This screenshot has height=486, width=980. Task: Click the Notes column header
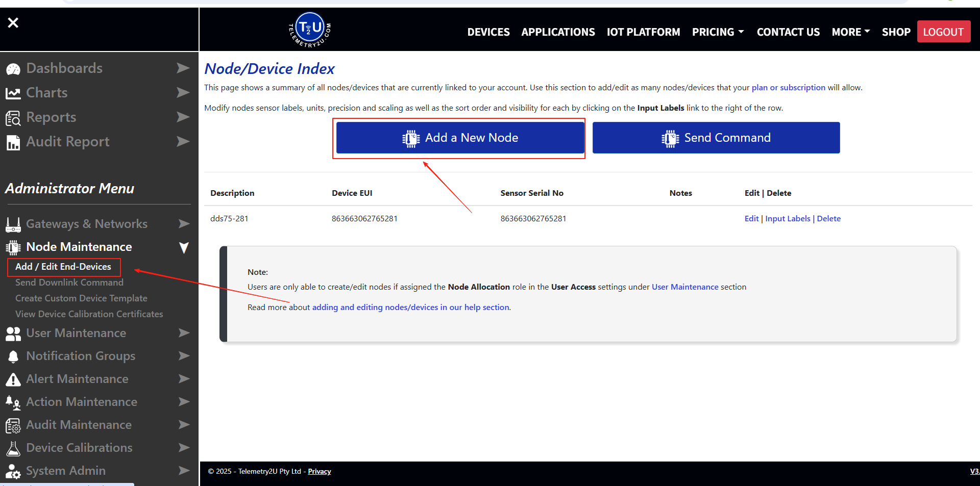tap(681, 193)
